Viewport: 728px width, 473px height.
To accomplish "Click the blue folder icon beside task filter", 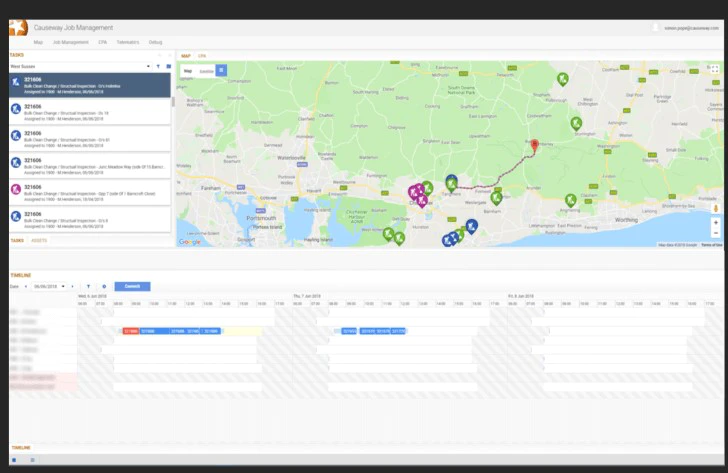I will pos(169,66).
